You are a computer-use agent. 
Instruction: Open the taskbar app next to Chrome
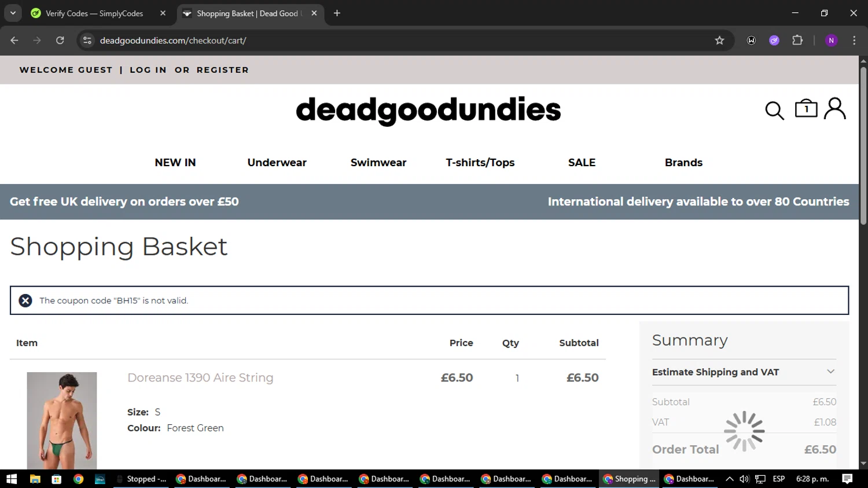point(100,479)
